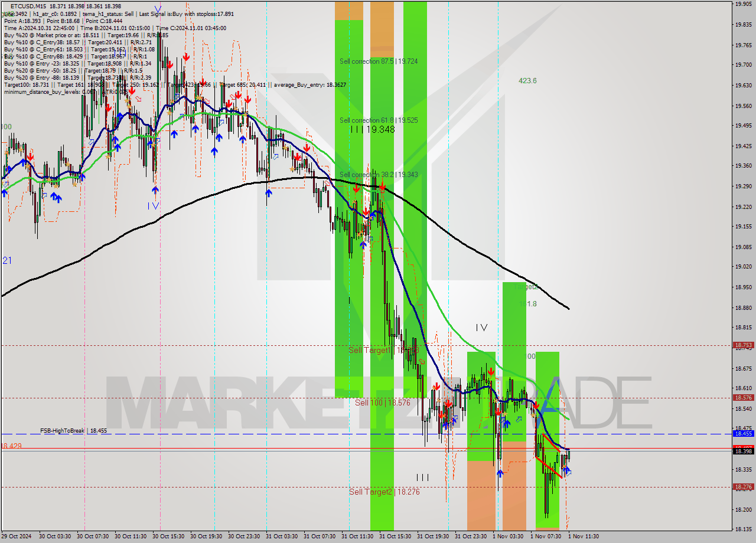Click the 'minimum_distance_buy_levels' info line
Image resolution: width=756 pixels, height=543 pixels.
click(x=66, y=92)
